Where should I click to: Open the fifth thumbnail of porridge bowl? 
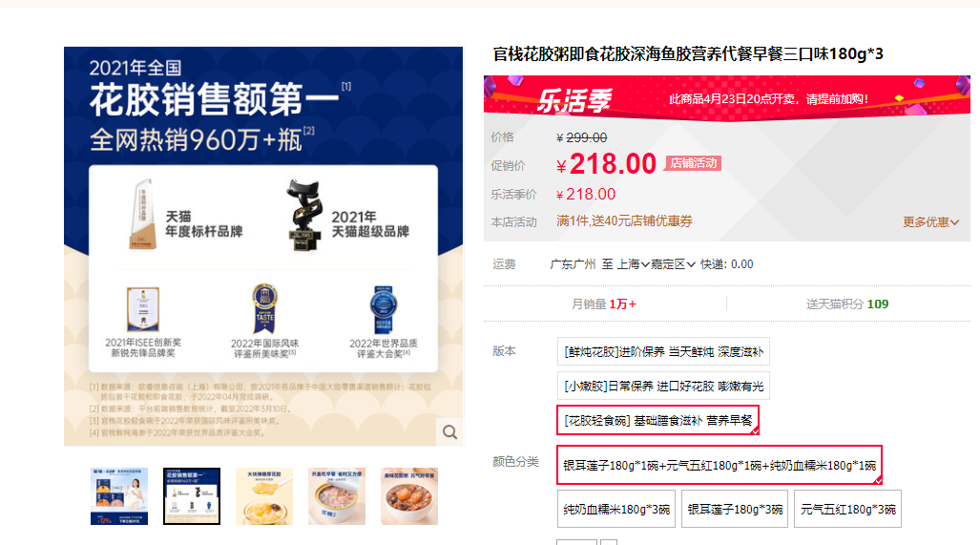tap(409, 496)
